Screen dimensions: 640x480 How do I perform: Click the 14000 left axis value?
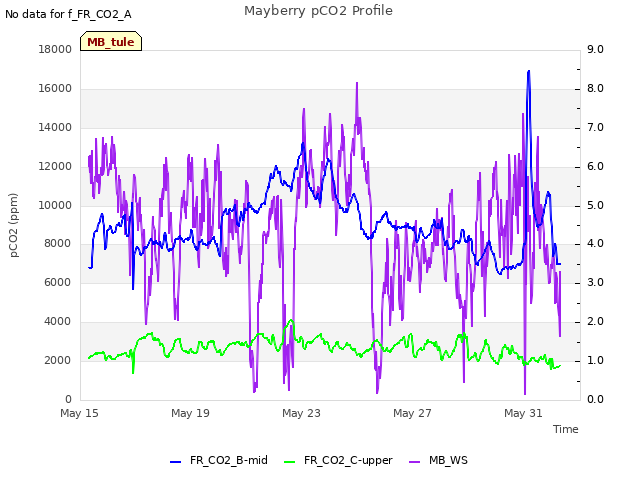[55, 127]
